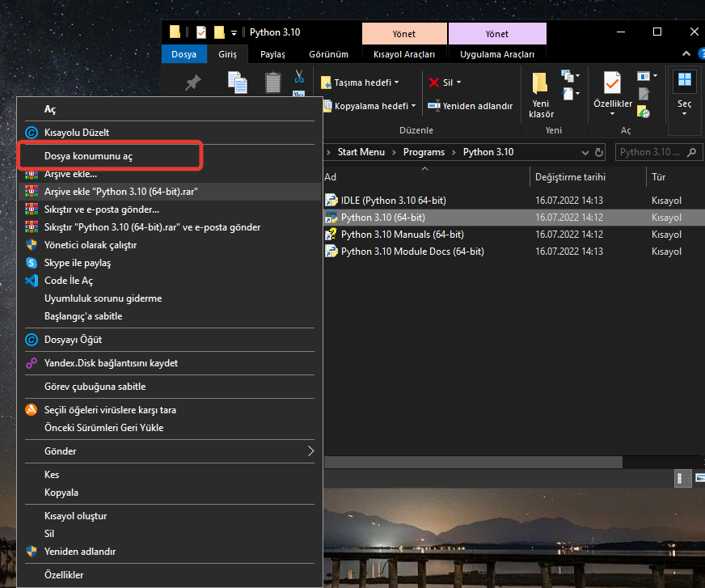Click the scissors Cut icon in ribbon
705x588 pixels.
[x=298, y=77]
